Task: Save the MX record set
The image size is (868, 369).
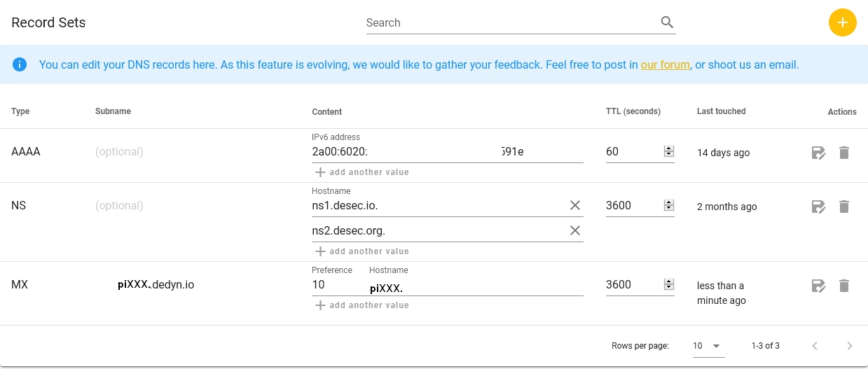Action: click(x=818, y=286)
